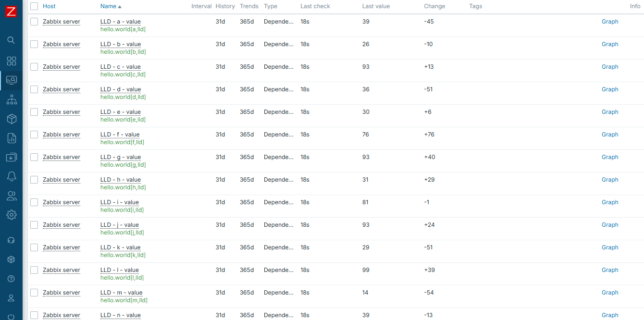Check the LLD - a - value row
Screen dimensions: 644x320
coord(34,22)
